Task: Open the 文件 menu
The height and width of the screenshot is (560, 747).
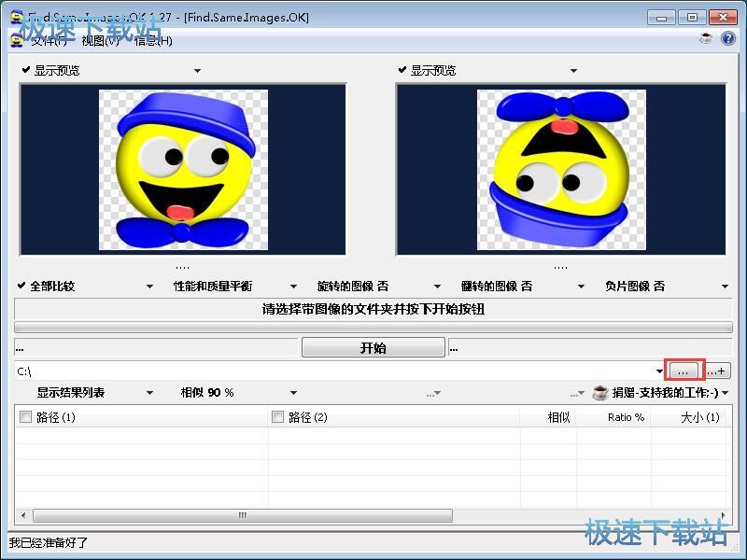Action: (x=49, y=40)
